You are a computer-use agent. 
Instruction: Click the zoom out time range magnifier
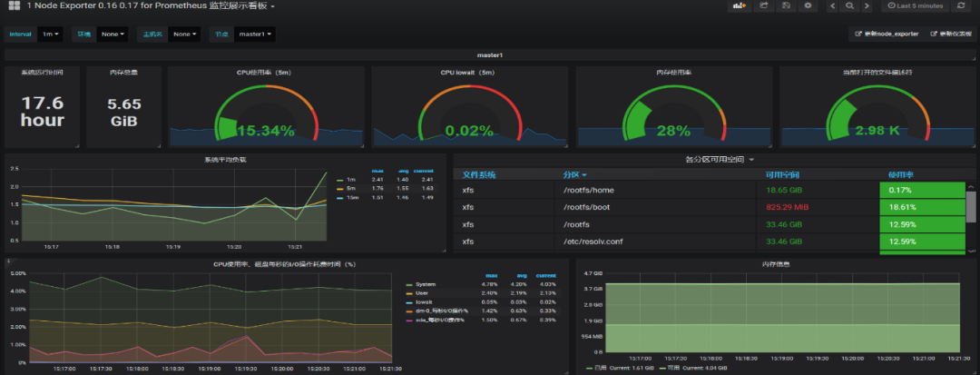[x=849, y=5]
